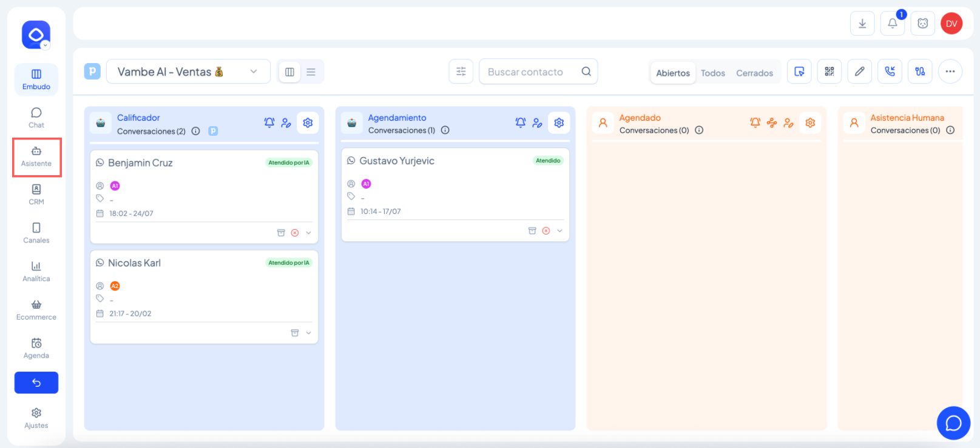Open the Asistente sidebar section
Screen dimensions: 980x448
point(36,156)
